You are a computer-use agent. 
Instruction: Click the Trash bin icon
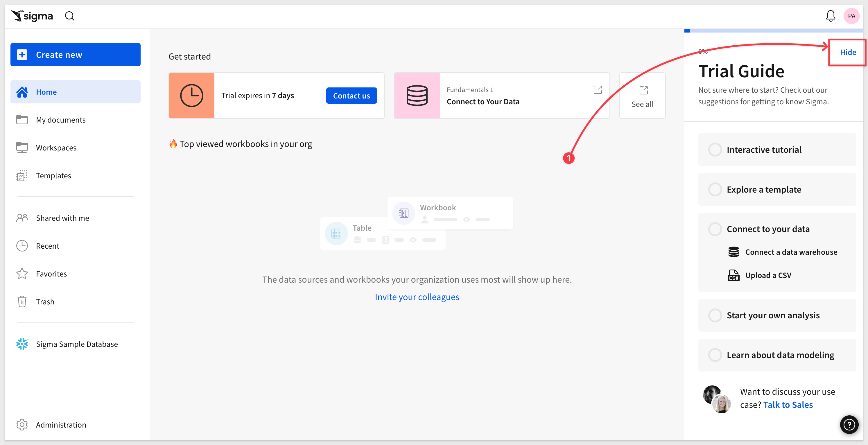pyautogui.click(x=22, y=302)
